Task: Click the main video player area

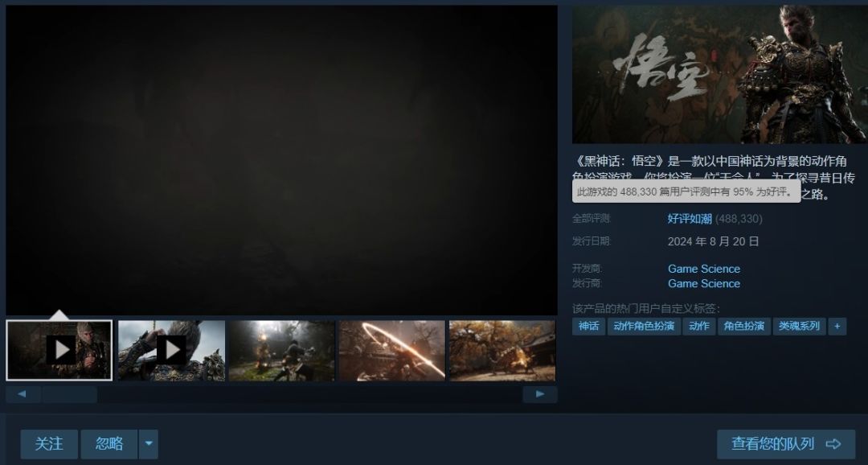Action: (282, 160)
